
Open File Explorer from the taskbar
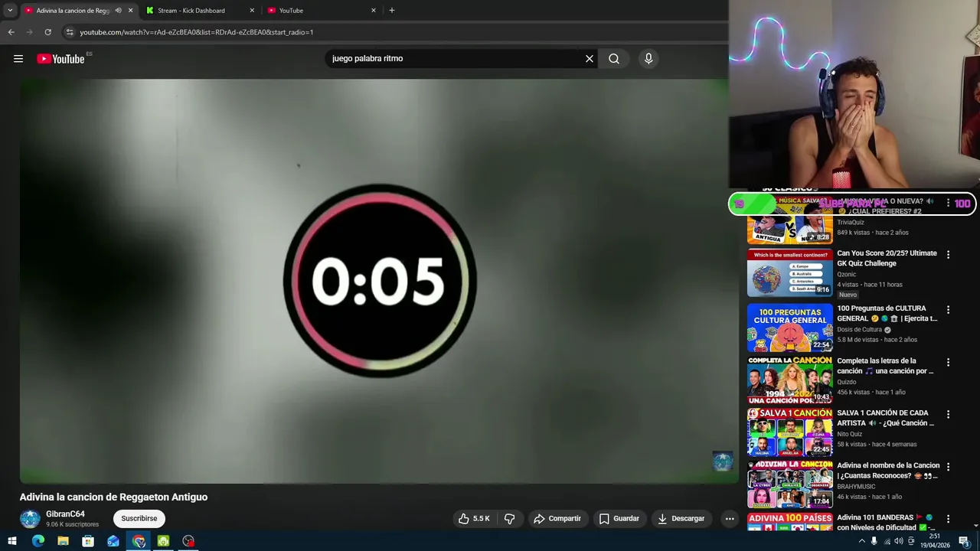pos(63,541)
